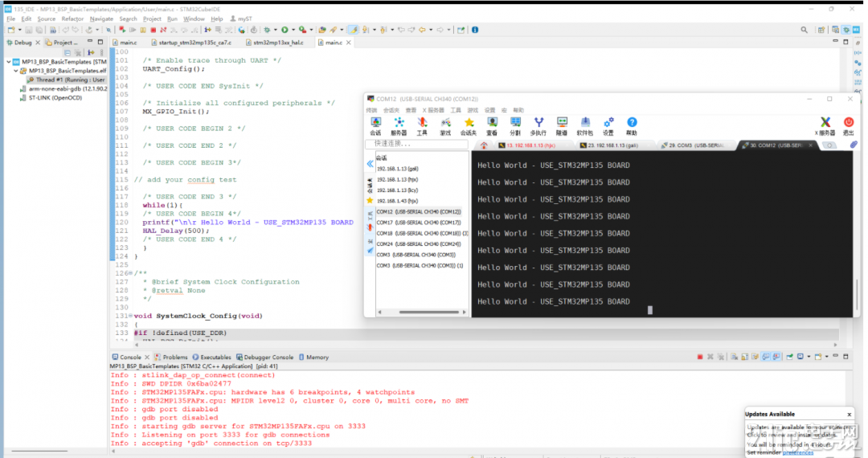Open the Navigate menu
The height and width of the screenshot is (458, 868).
coord(101,18)
